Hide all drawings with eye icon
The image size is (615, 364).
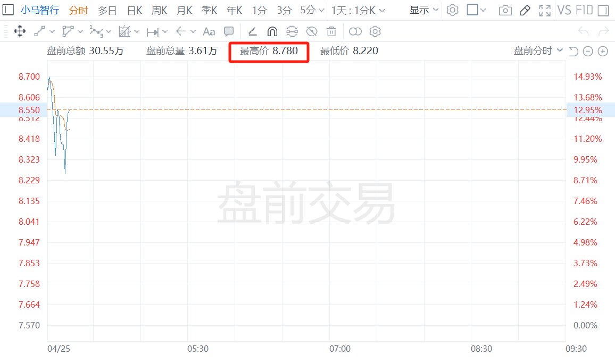[x=312, y=31]
